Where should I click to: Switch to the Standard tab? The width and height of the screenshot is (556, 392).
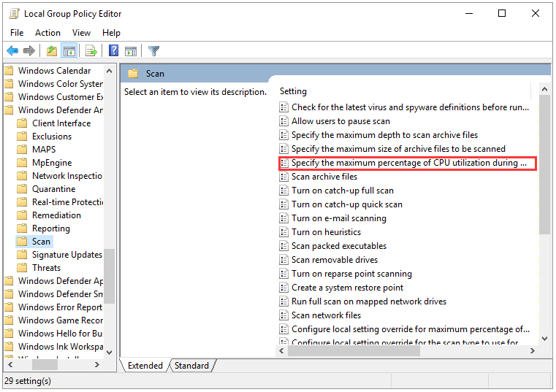[x=191, y=366]
